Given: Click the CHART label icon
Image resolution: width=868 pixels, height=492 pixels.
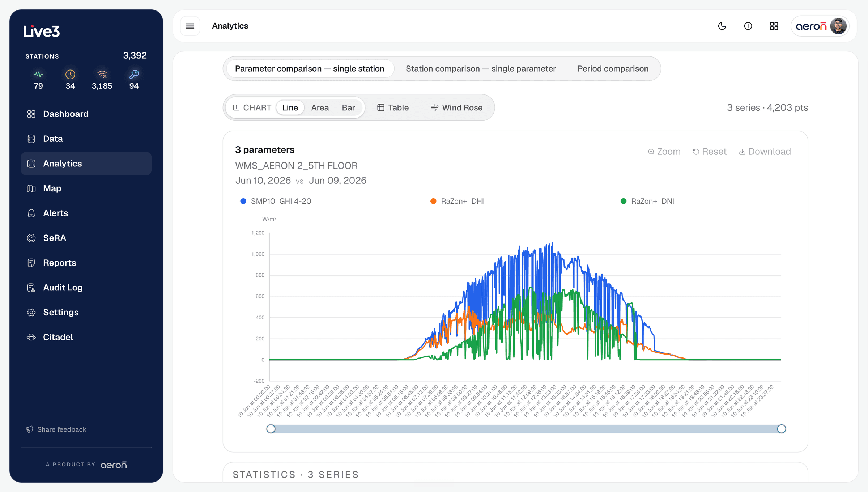Looking at the screenshot, I should [236, 107].
